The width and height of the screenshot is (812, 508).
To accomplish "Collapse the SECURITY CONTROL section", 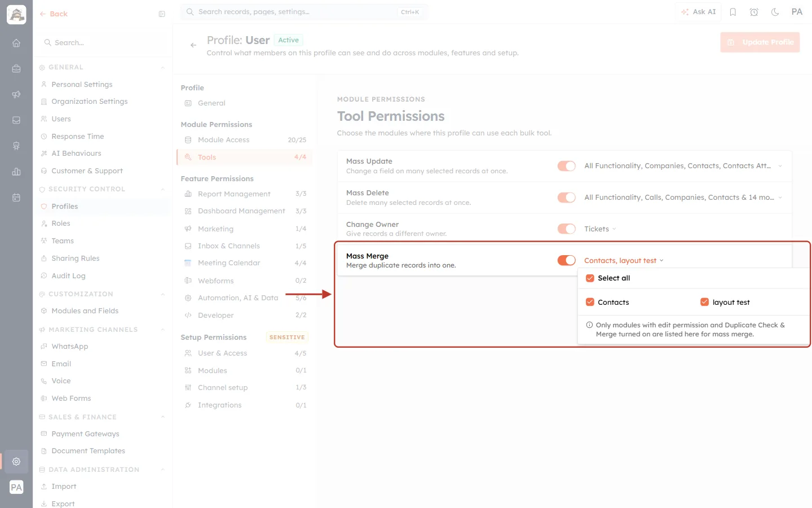I will [162, 190].
